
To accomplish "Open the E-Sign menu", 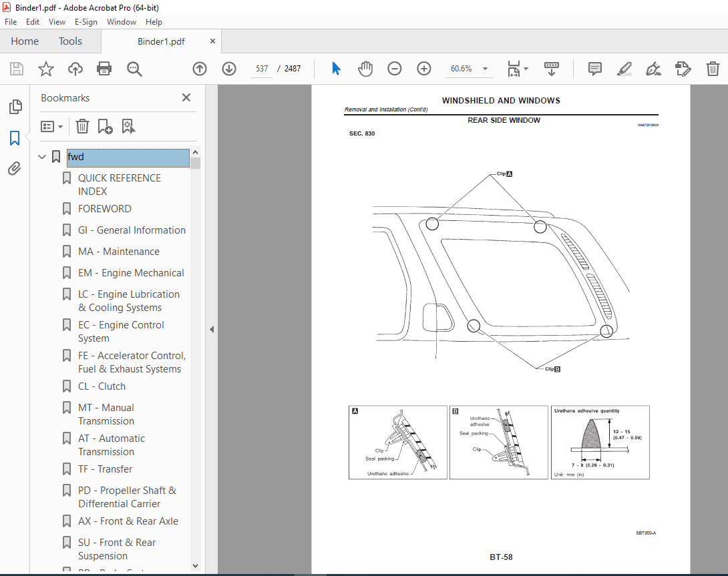I will [86, 22].
